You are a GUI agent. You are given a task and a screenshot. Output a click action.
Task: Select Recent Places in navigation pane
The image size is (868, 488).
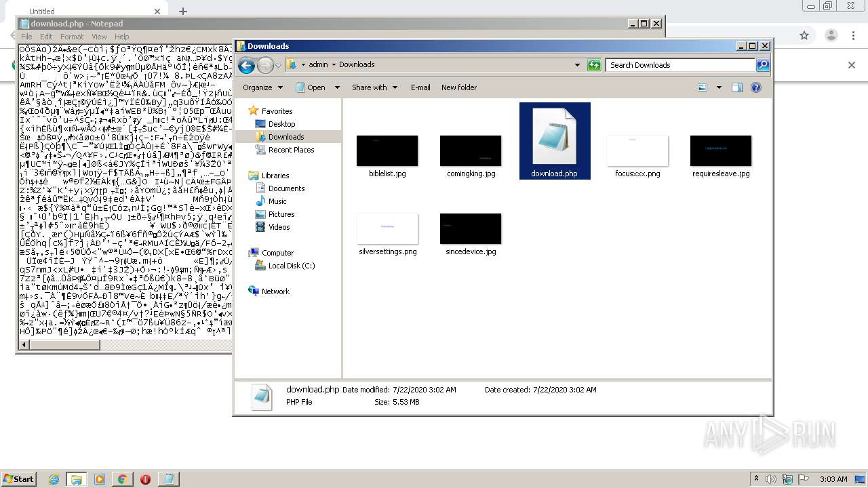pos(291,150)
